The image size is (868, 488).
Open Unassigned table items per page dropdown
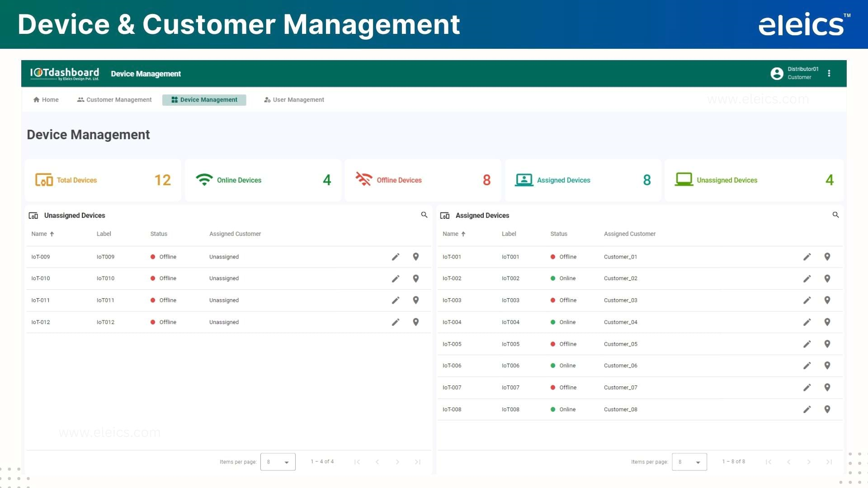(x=278, y=462)
